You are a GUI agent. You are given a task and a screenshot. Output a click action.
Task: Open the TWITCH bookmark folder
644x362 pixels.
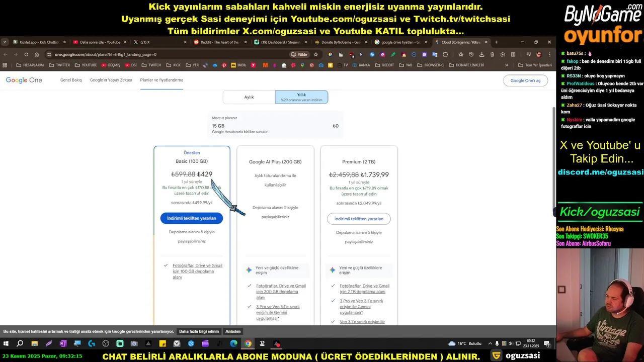tap(151, 65)
